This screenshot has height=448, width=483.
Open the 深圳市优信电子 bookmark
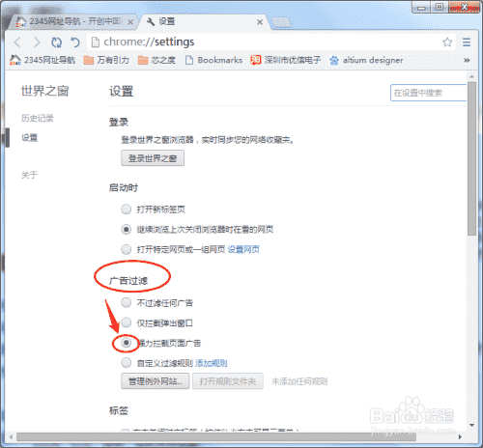(x=286, y=60)
